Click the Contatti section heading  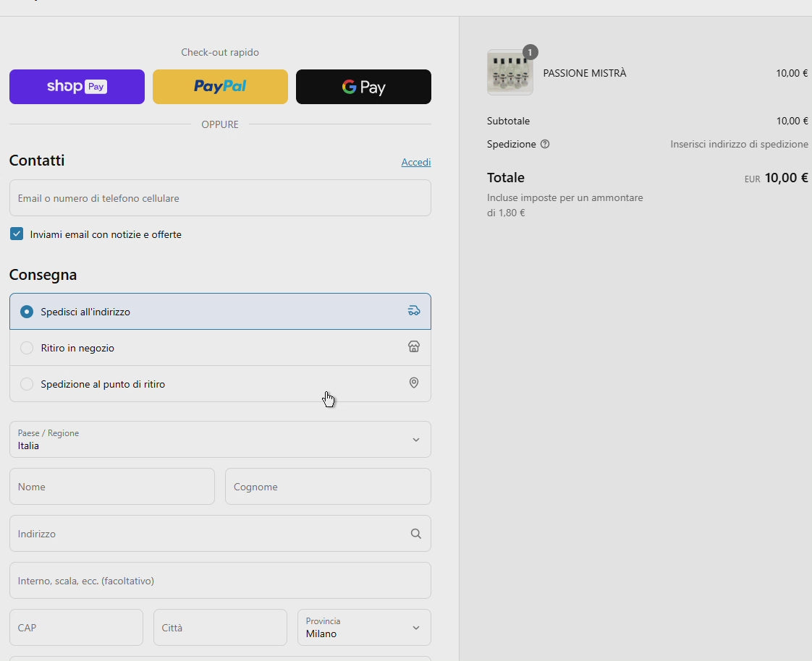coord(37,161)
